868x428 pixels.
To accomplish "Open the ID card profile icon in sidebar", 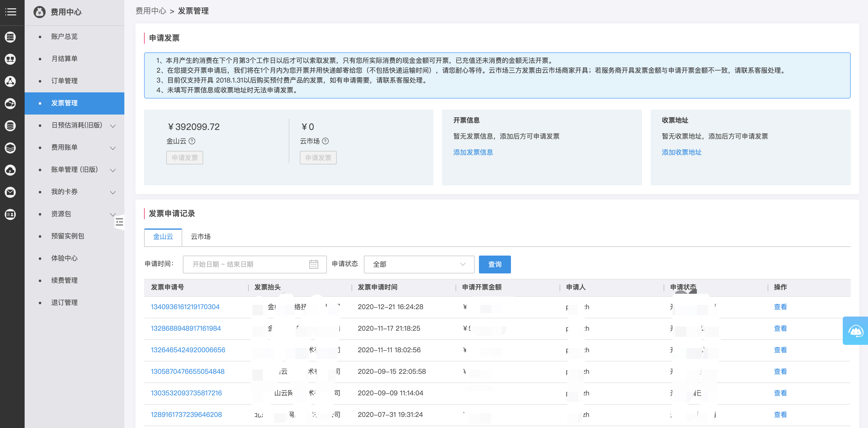I will [10, 214].
